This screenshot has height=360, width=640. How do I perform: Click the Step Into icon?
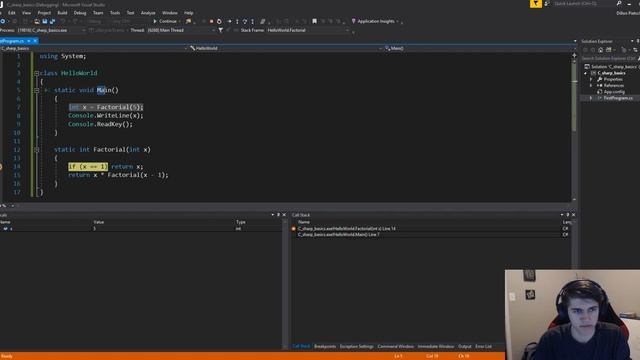237,21
